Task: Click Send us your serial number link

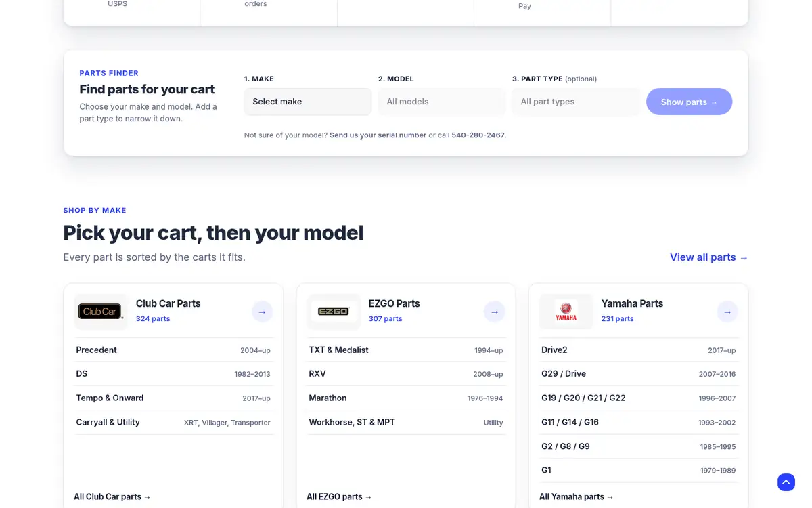Action: pos(378,135)
